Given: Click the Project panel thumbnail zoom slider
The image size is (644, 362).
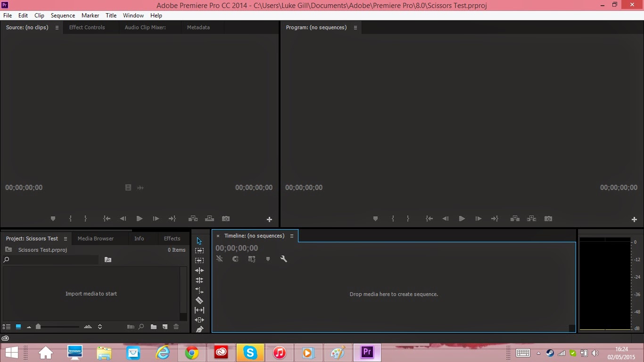Looking at the screenshot, I should pos(38,327).
